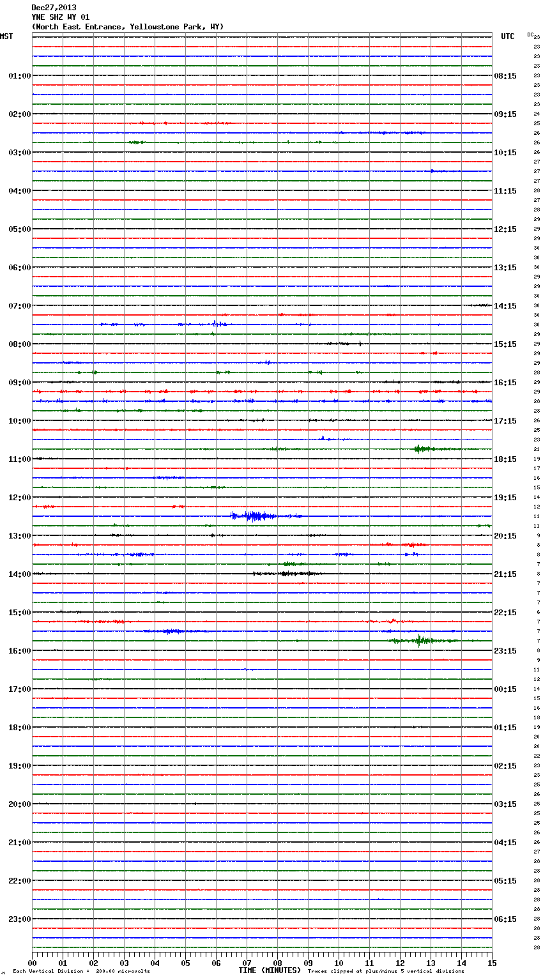Click the 05:15 UTC time label

pos(505,881)
